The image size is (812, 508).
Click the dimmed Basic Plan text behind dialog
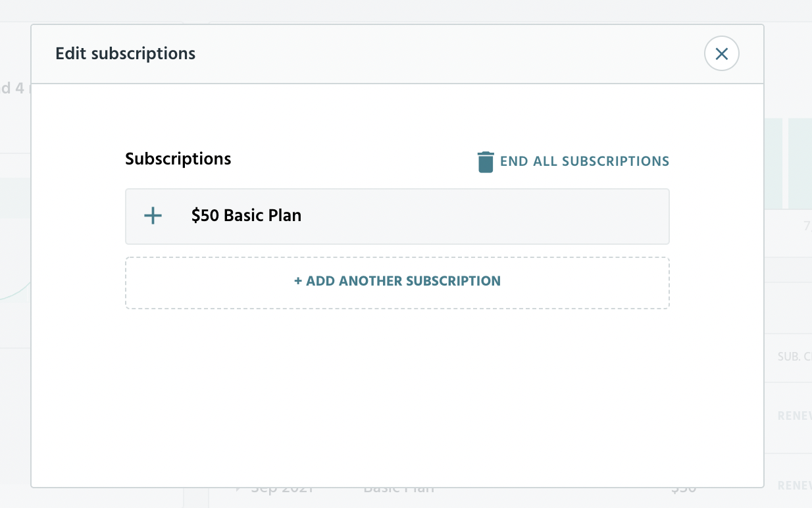[399, 489]
